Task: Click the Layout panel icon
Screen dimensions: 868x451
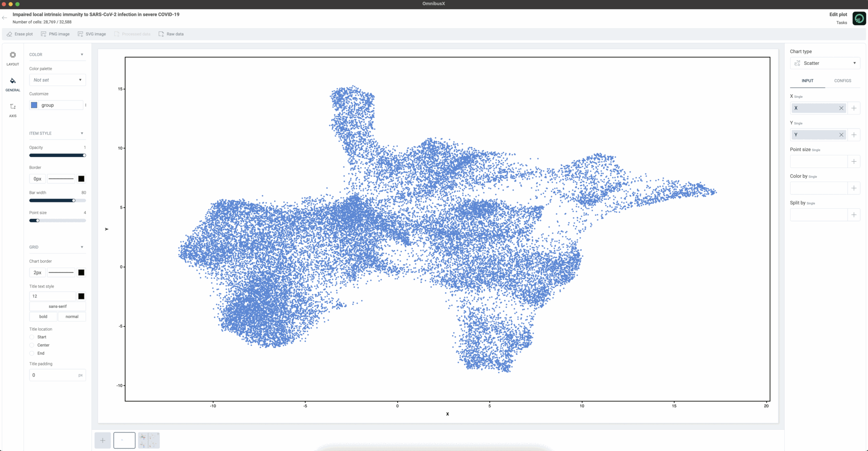Action: point(13,55)
